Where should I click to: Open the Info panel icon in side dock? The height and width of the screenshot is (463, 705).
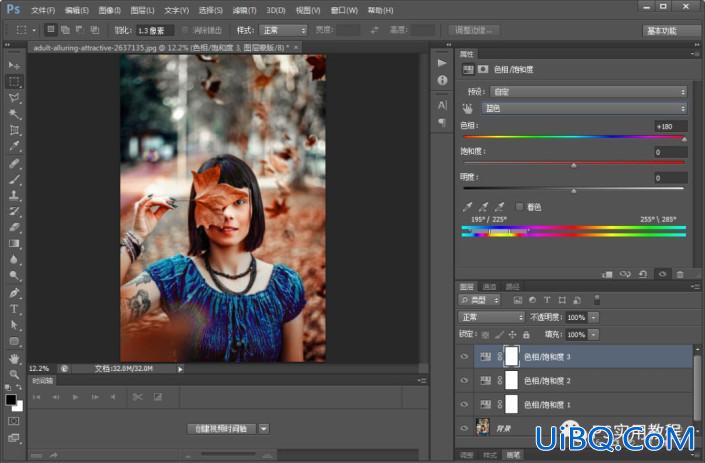tap(442, 80)
